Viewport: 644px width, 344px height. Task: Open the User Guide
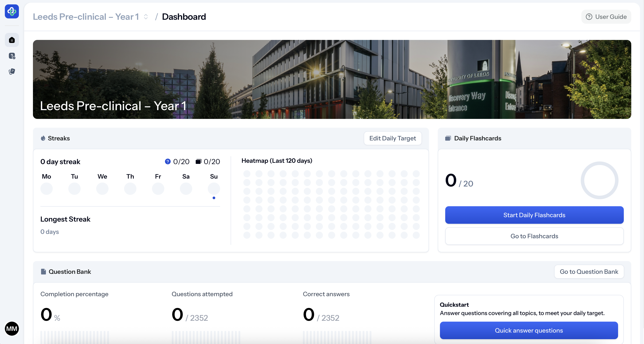[606, 17]
